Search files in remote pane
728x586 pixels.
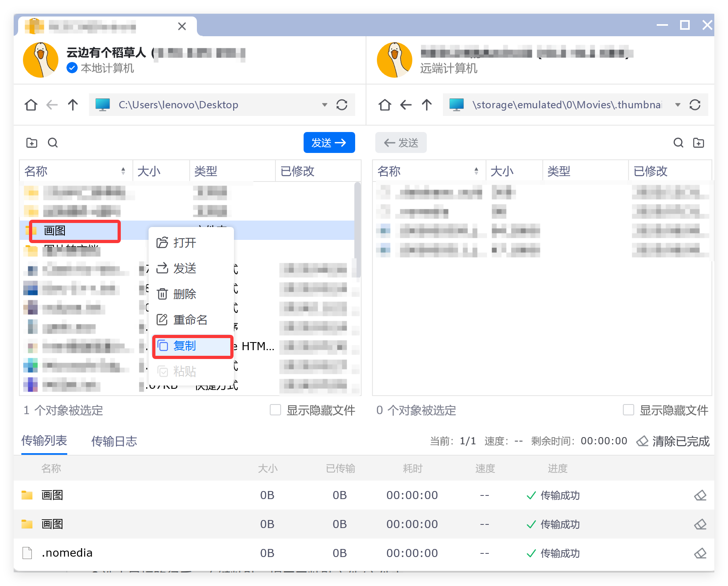tap(678, 143)
